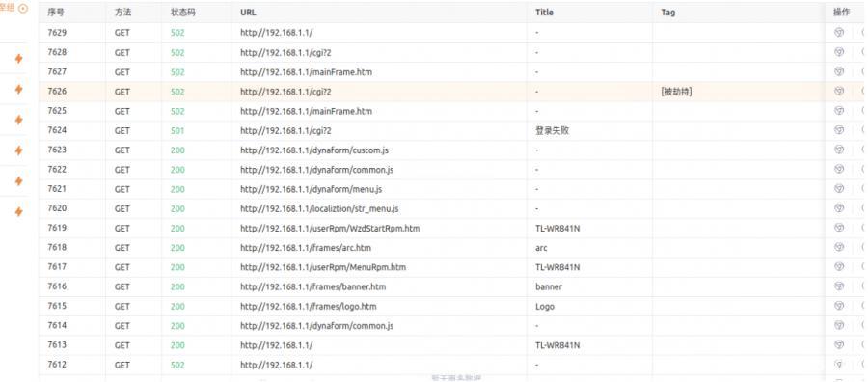Select the frames/logo.htm URL
The image size is (868, 382).
tap(309, 306)
